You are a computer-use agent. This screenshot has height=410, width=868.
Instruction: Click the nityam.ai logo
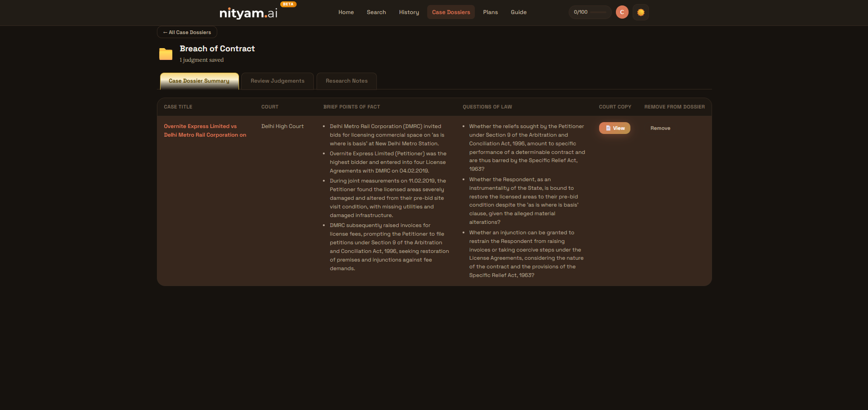pyautogui.click(x=248, y=13)
